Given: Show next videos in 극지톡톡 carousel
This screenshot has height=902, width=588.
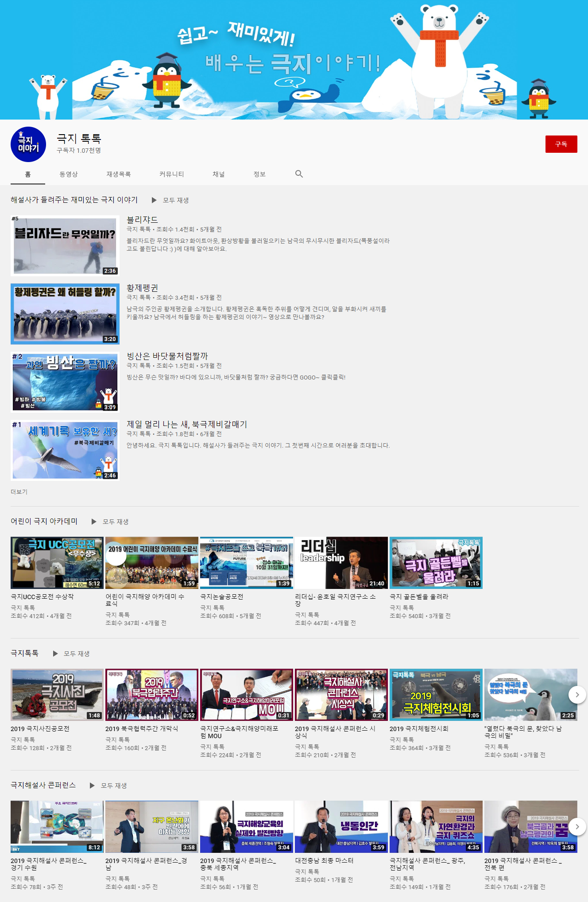Looking at the screenshot, I should 577,695.
